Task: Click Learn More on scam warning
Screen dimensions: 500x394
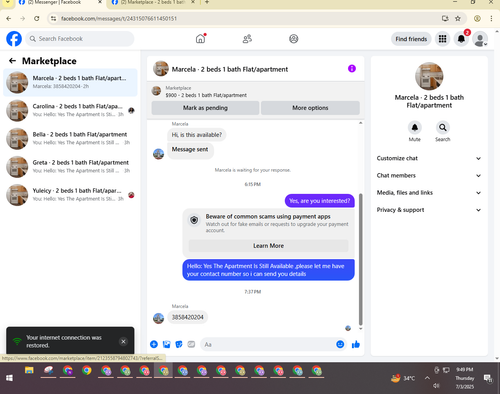Action: (268, 246)
